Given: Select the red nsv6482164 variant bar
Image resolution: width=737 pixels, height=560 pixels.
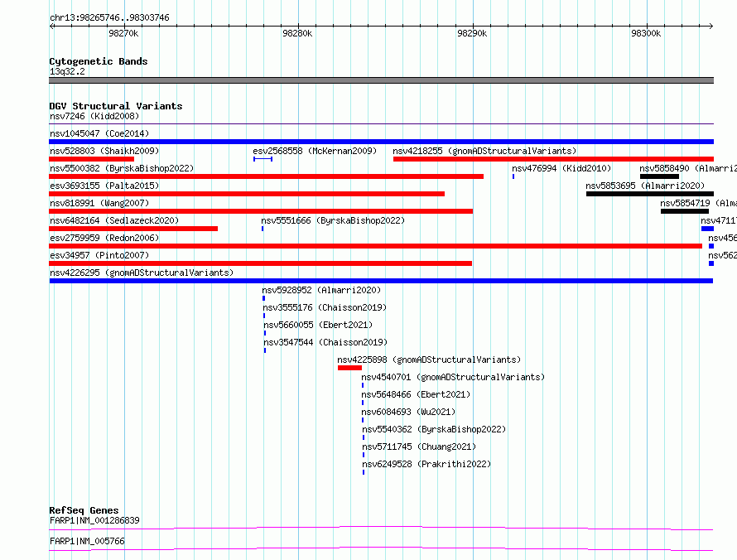Looking at the screenshot, I should (133, 229).
